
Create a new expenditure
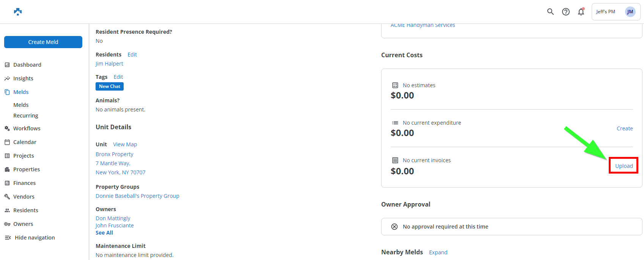pos(624,128)
